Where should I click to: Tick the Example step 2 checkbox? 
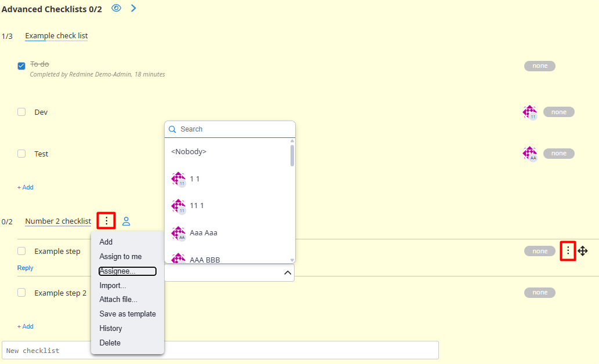(21, 293)
